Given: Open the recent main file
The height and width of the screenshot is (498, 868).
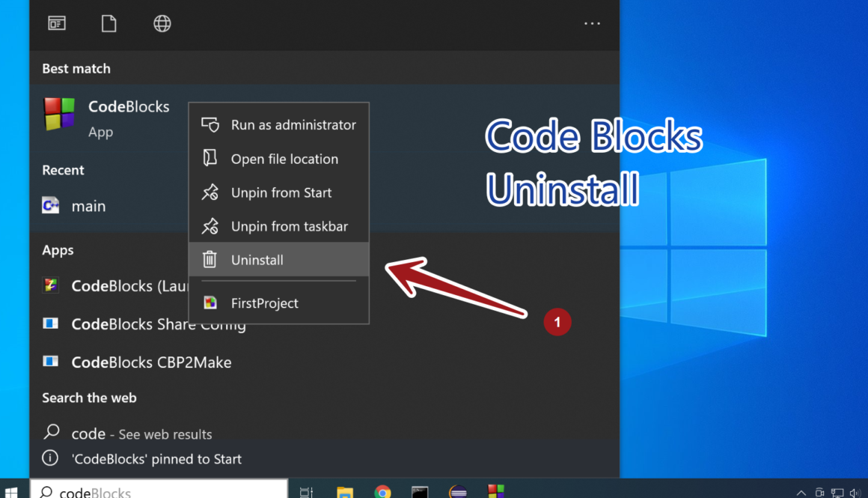Looking at the screenshot, I should pyautogui.click(x=88, y=206).
